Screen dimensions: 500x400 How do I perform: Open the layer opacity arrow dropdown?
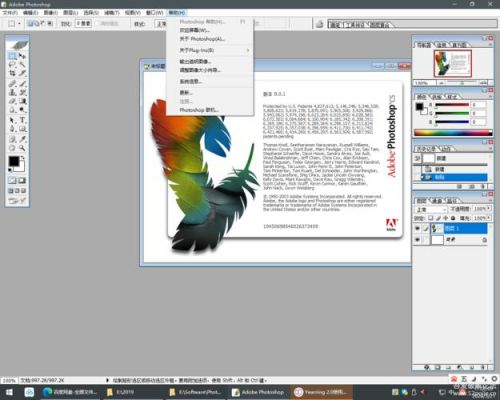coord(489,208)
